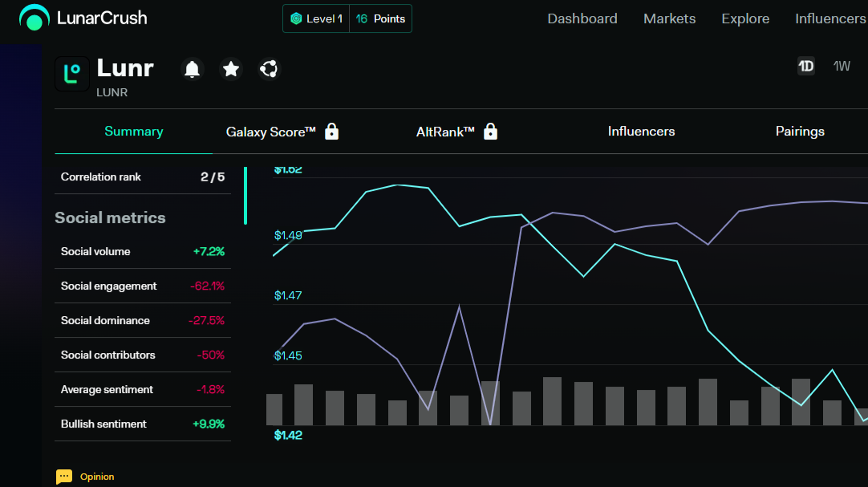Select the Average sentiment metric
Screen dimensions: 868x487
(x=143, y=390)
